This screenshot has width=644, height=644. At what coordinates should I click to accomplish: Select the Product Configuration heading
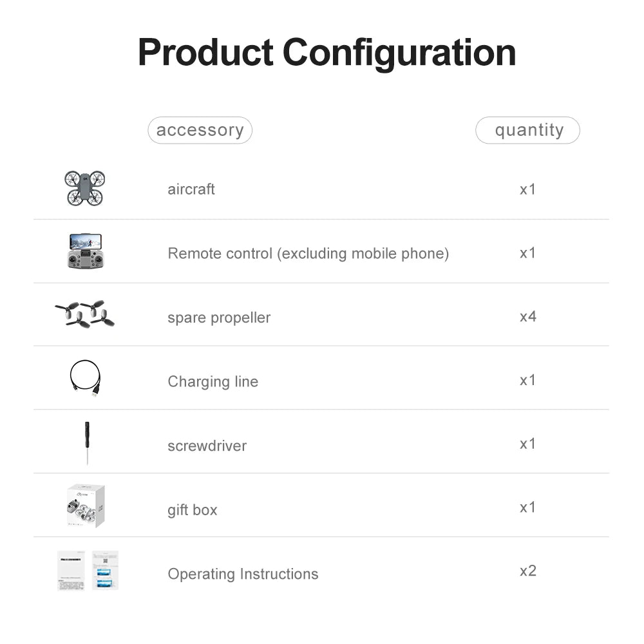[x=327, y=52]
